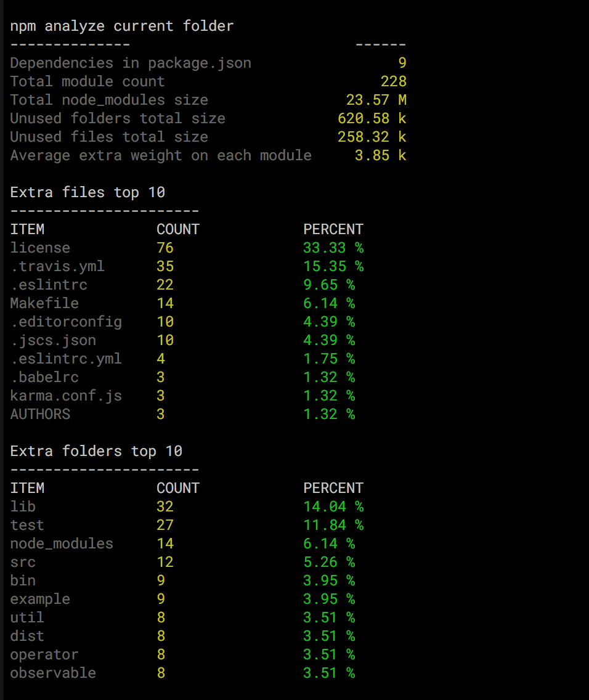Select count 76 in license row
Image resolution: width=589 pixels, height=700 pixels.
[x=165, y=248]
